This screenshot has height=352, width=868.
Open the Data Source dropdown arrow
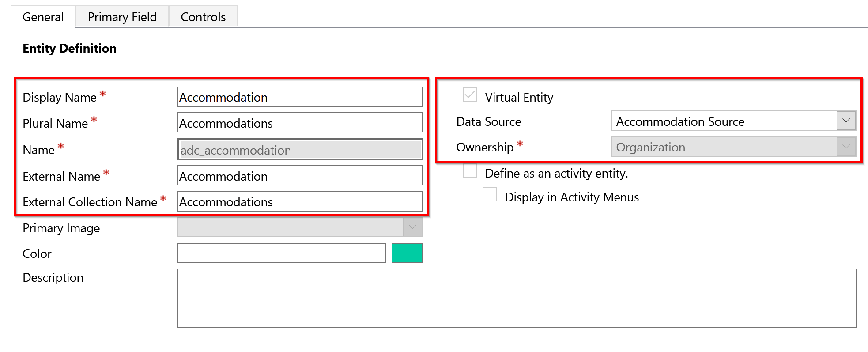tap(846, 121)
